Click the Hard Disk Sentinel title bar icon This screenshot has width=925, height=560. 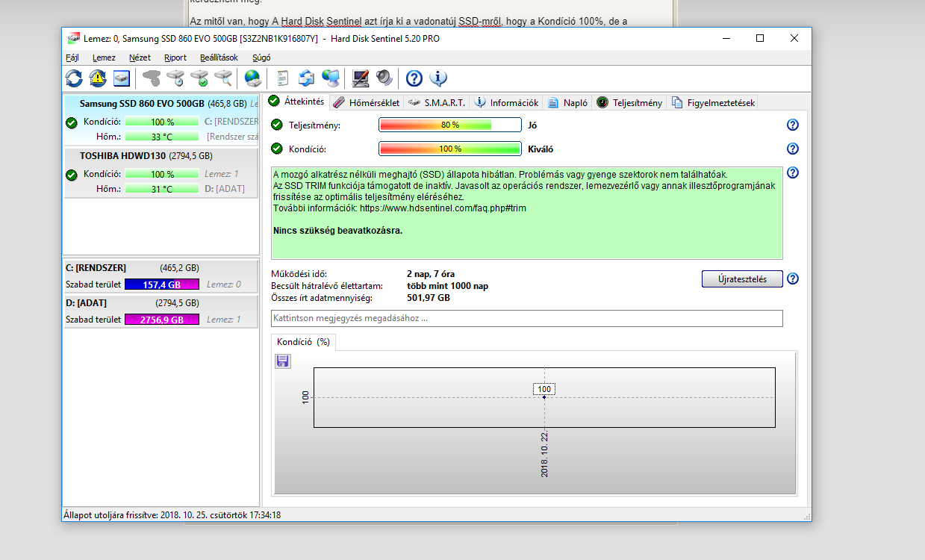[73, 38]
